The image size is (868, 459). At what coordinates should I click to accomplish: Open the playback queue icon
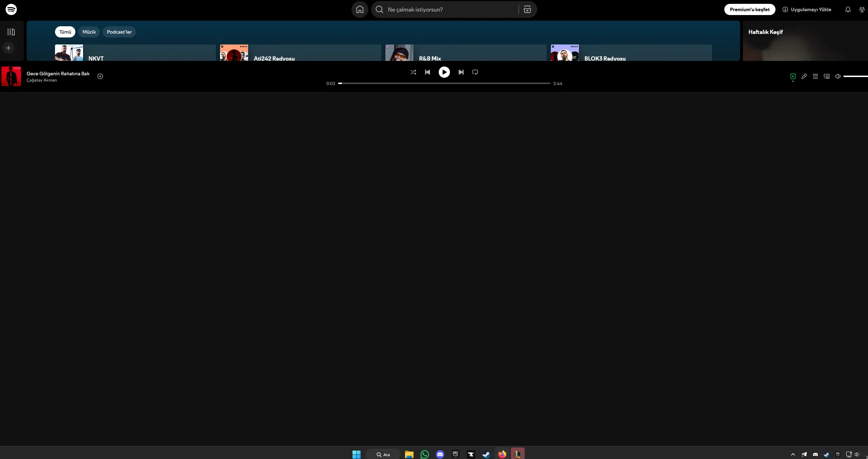(x=815, y=76)
